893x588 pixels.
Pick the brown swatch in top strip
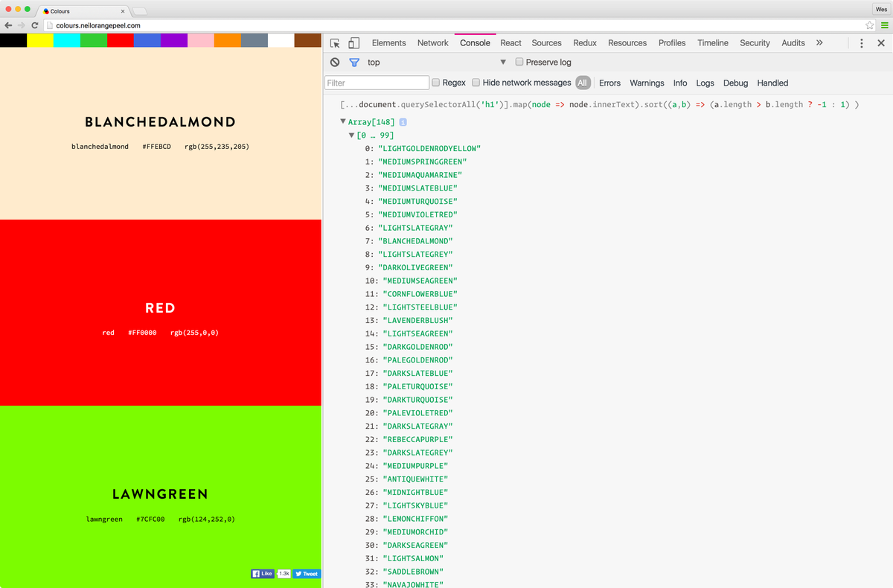(x=308, y=40)
